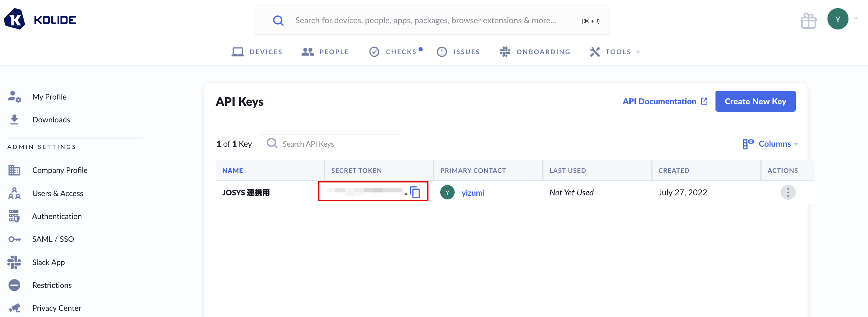
Task: Open the Tools dropdown menu
Action: [615, 52]
